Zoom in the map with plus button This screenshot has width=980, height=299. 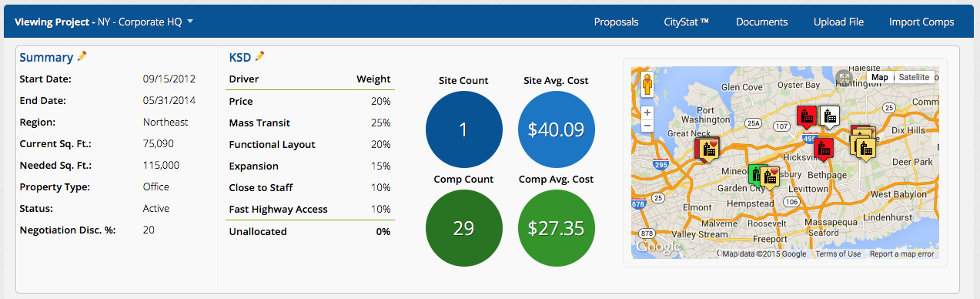(x=647, y=113)
